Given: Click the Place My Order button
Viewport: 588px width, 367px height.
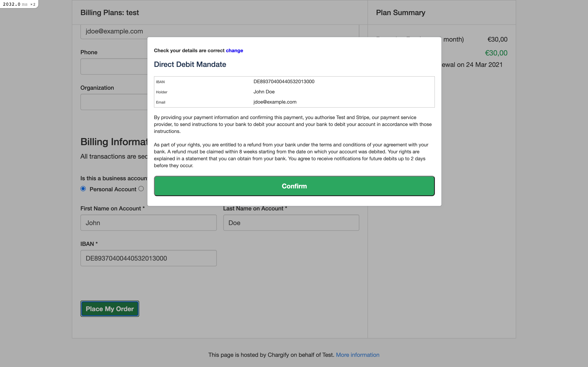Looking at the screenshot, I should click(x=110, y=308).
